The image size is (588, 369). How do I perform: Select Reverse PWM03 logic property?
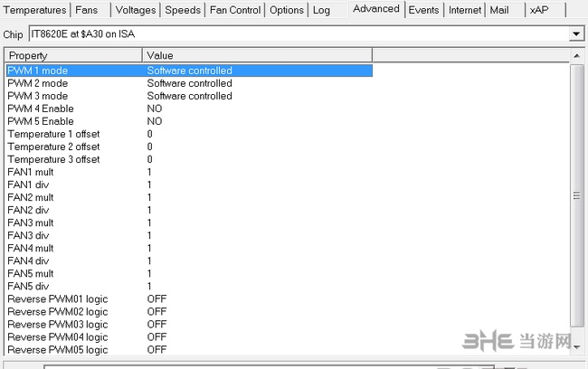tap(58, 325)
